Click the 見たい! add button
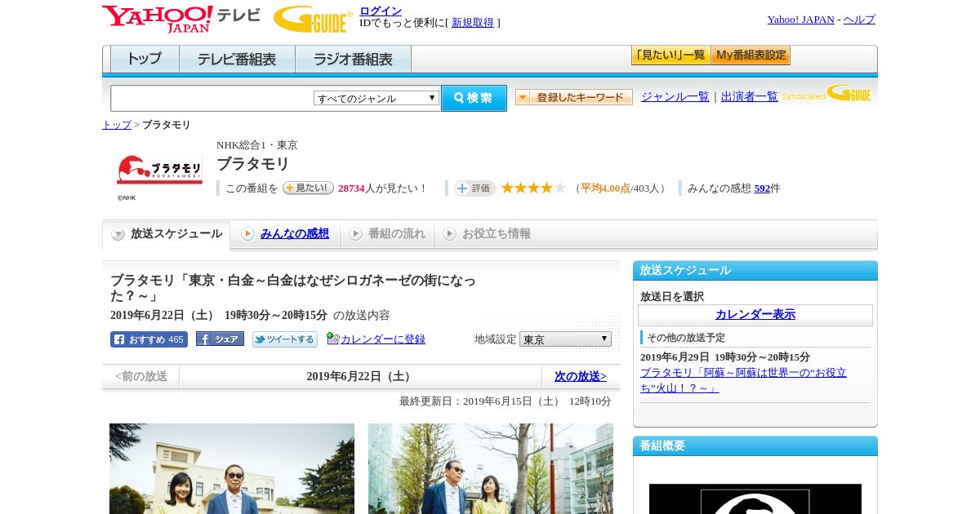 [308, 188]
